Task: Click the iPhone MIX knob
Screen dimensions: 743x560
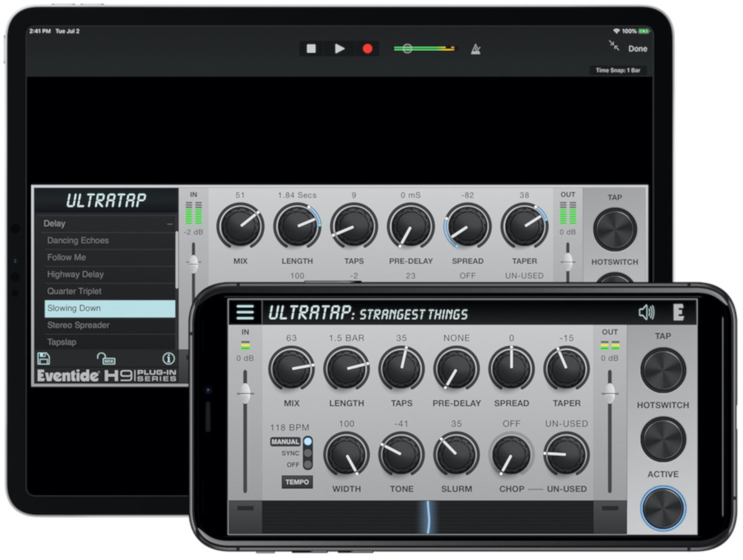Action: tap(292, 369)
